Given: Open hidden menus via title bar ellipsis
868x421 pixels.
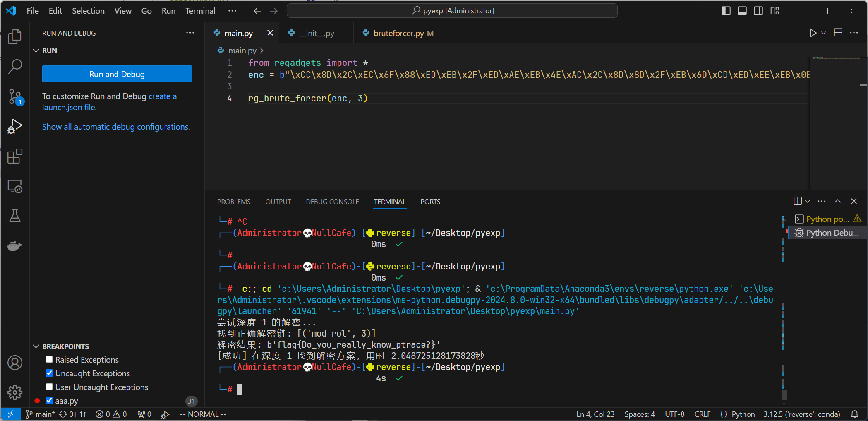Looking at the screenshot, I should point(232,11).
